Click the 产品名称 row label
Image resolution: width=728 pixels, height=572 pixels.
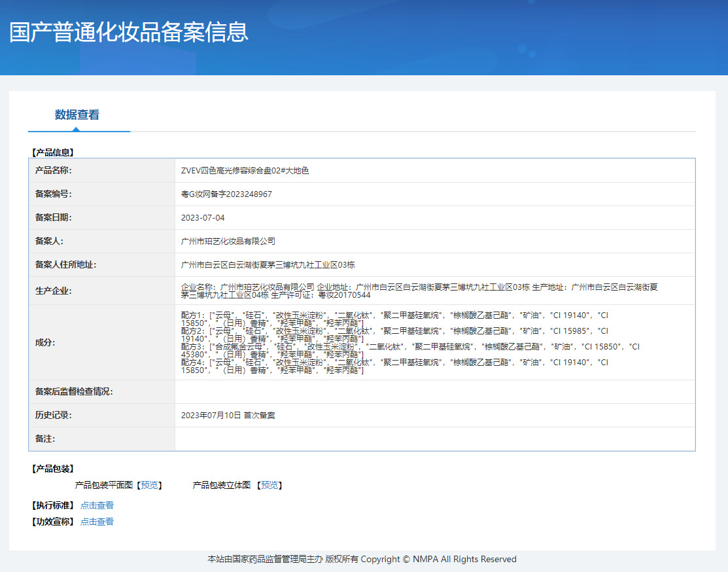(x=54, y=171)
